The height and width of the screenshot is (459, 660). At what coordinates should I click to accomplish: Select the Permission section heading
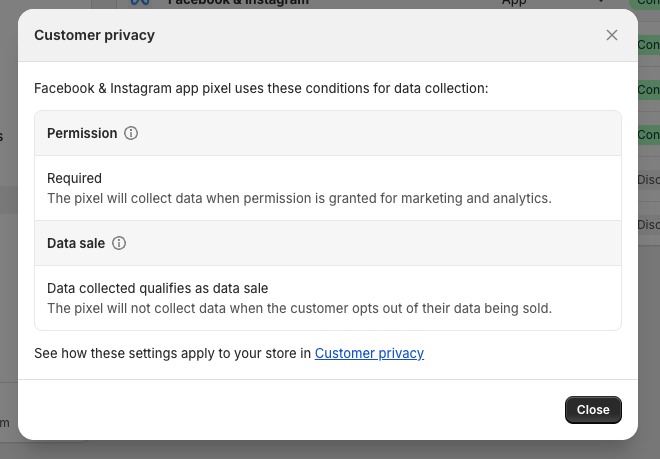(x=82, y=133)
